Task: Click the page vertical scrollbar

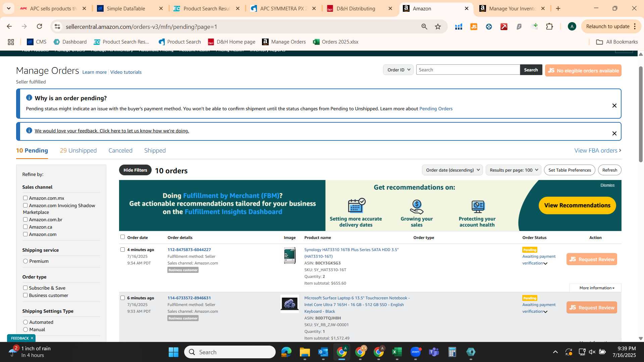Action: (641, 114)
